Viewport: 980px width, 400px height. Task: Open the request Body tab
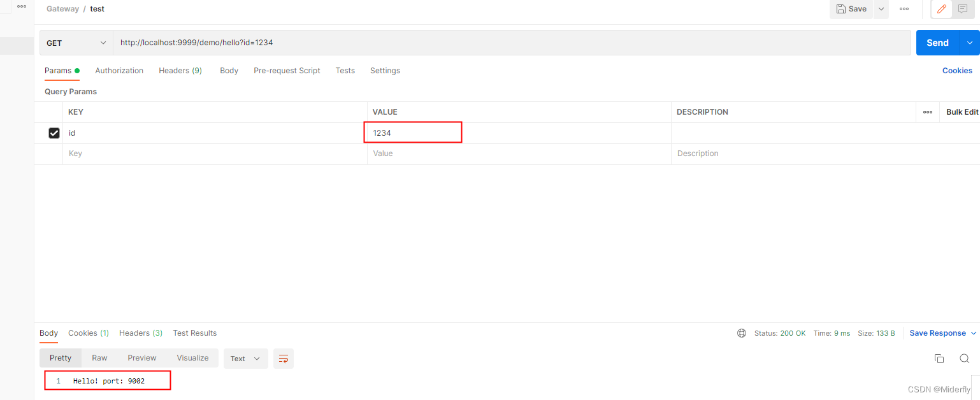tap(229, 71)
